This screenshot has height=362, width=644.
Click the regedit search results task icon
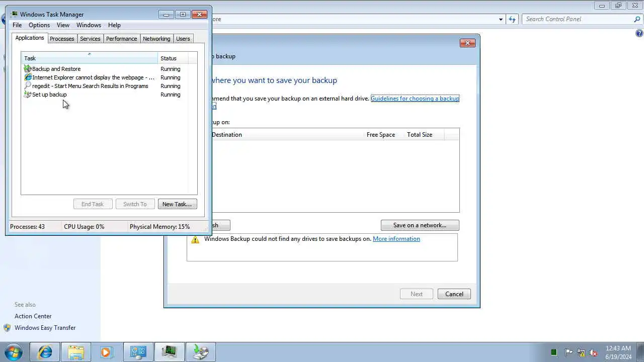tap(28, 86)
